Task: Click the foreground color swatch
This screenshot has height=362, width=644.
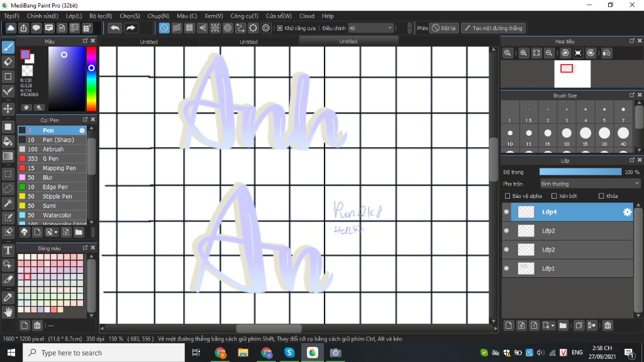Action: click(x=25, y=54)
